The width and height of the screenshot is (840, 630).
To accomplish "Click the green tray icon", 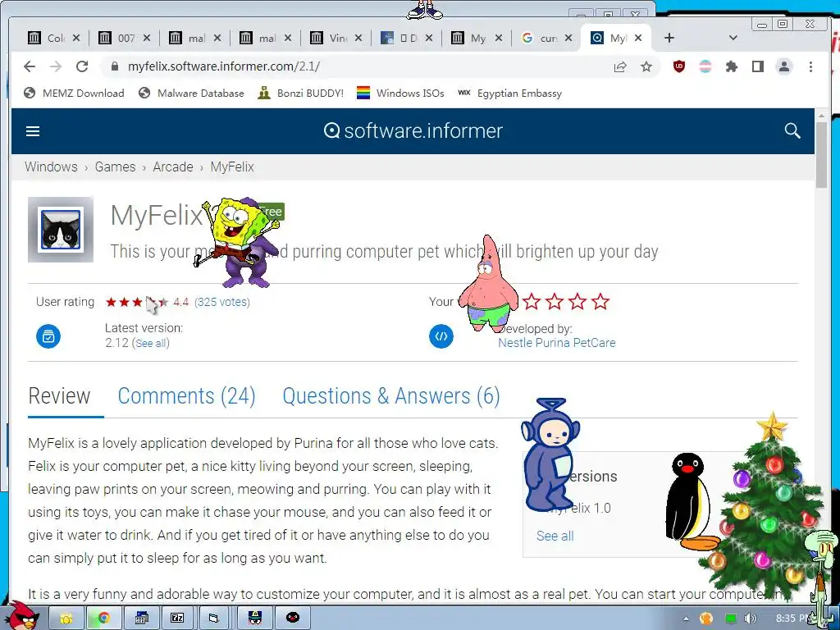I will tap(730, 619).
